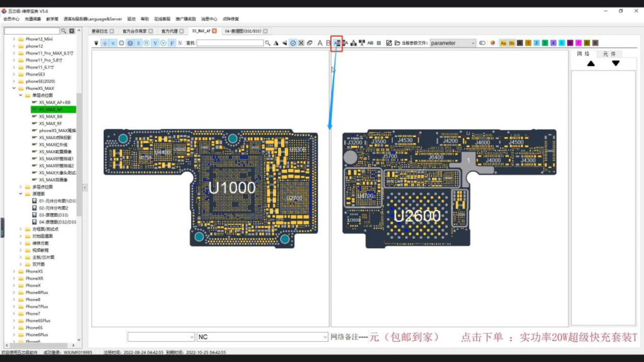The height and width of the screenshot is (362, 644).
Task: Click the square outline toolbar icon
Action: pyautogui.click(x=121, y=43)
